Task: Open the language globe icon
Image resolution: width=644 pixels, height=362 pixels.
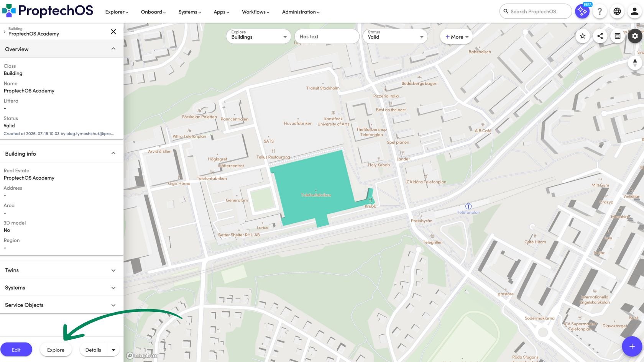Action: coord(617,11)
